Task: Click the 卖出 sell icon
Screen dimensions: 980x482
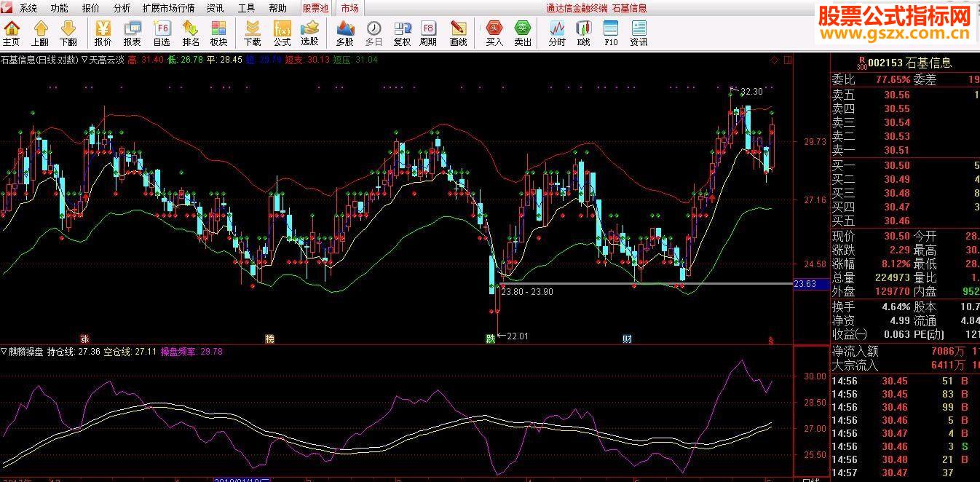Action: [x=523, y=33]
